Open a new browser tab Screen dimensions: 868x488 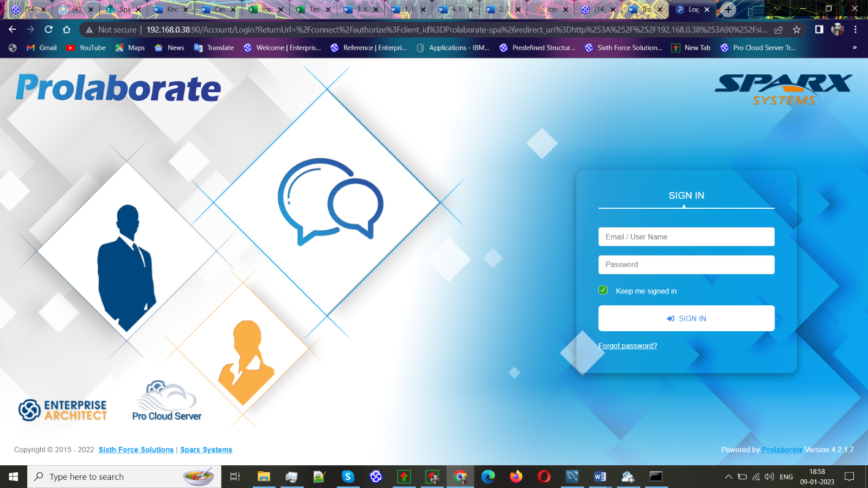[x=728, y=9]
